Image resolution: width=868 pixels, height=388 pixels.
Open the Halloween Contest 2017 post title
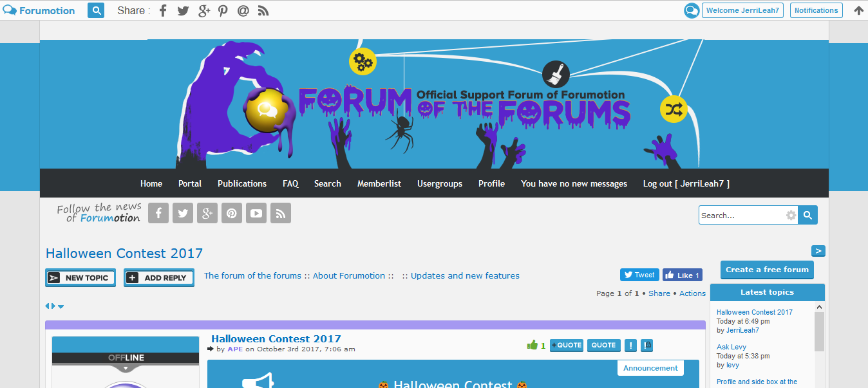[x=276, y=338]
